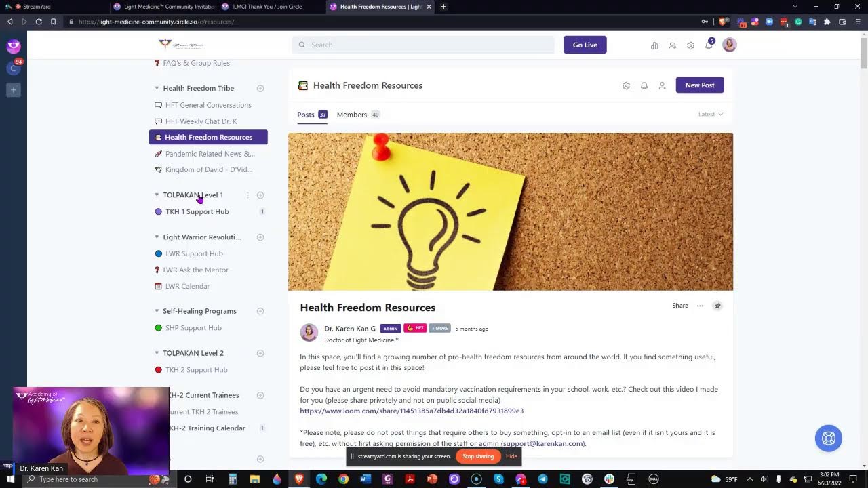Click the Grammarly extension icon

[x=798, y=22]
